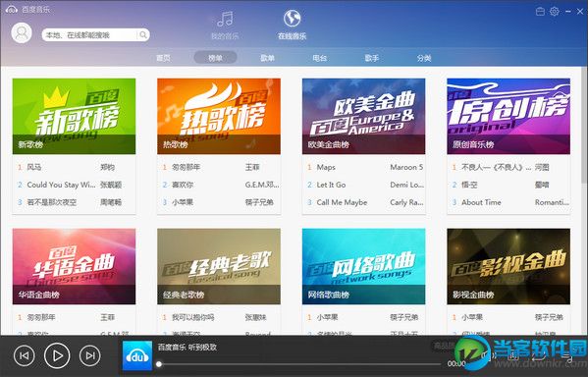Play 'Maps' in 欧美金曲榜
Viewport: 588px width, 377px height.
326,167
